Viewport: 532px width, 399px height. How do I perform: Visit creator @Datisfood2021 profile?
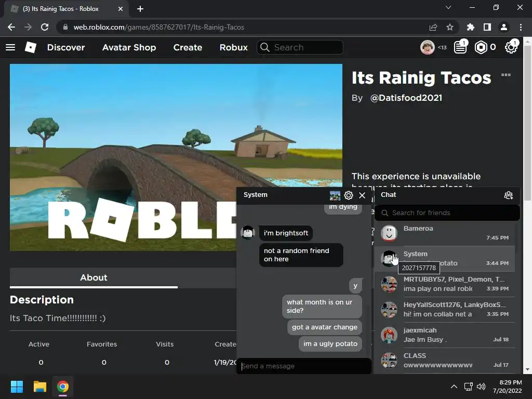(406, 98)
